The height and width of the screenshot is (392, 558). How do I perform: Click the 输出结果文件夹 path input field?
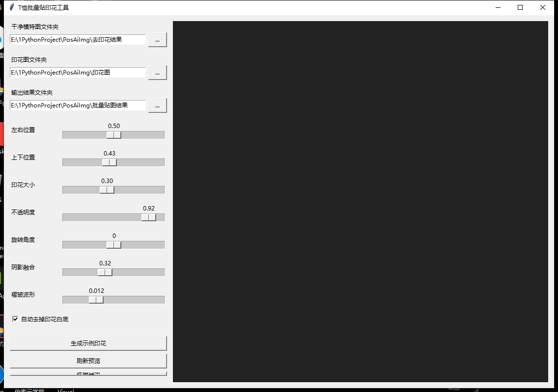click(78, 105)
